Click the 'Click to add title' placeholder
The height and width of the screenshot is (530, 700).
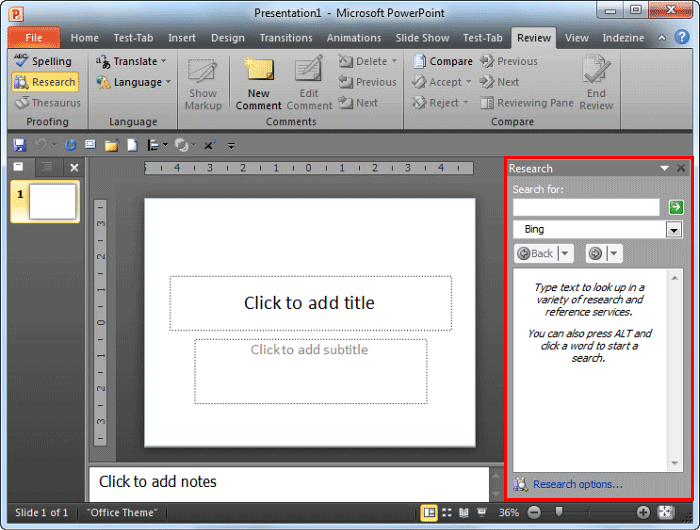coord(310,303)
